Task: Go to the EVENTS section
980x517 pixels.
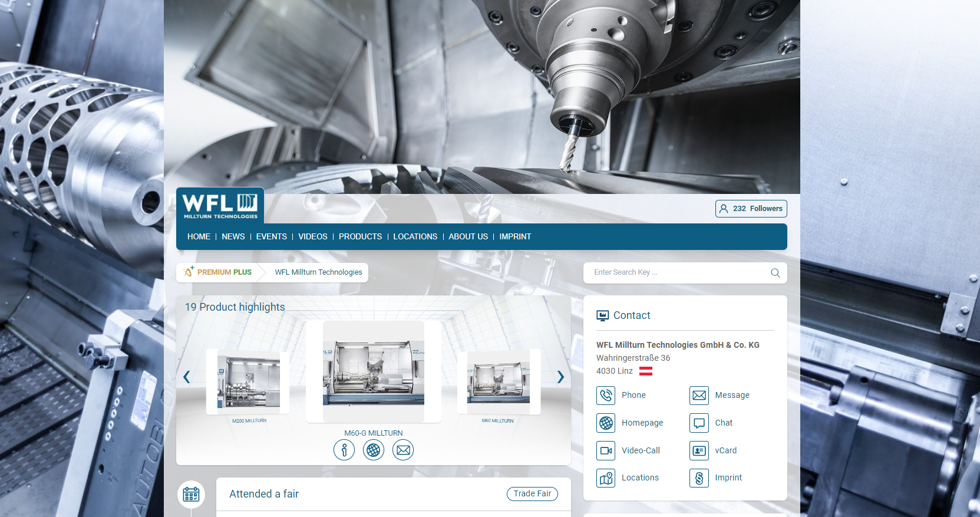Action: coord(272,236)
